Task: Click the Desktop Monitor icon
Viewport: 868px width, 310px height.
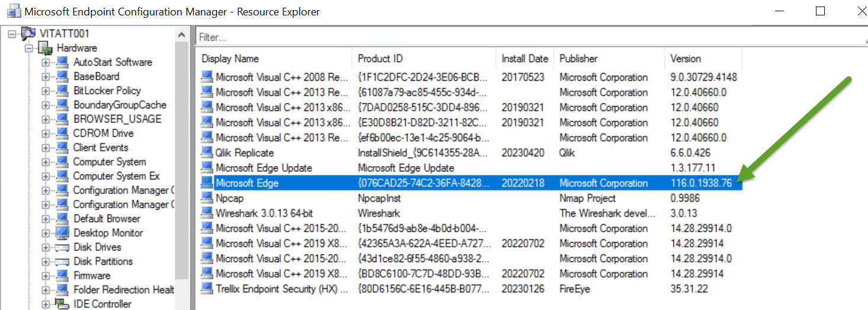Action: point(63,233)
